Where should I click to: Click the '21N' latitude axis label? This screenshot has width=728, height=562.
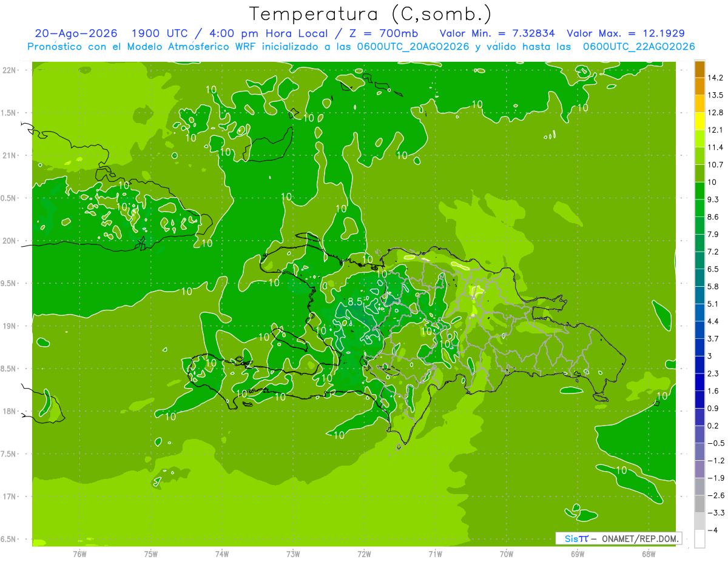pyautogui.click(x=8, y=155)
